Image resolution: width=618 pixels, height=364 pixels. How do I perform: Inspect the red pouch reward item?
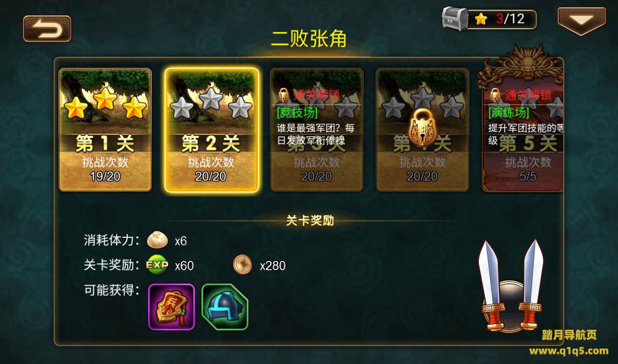pos(171,307)
